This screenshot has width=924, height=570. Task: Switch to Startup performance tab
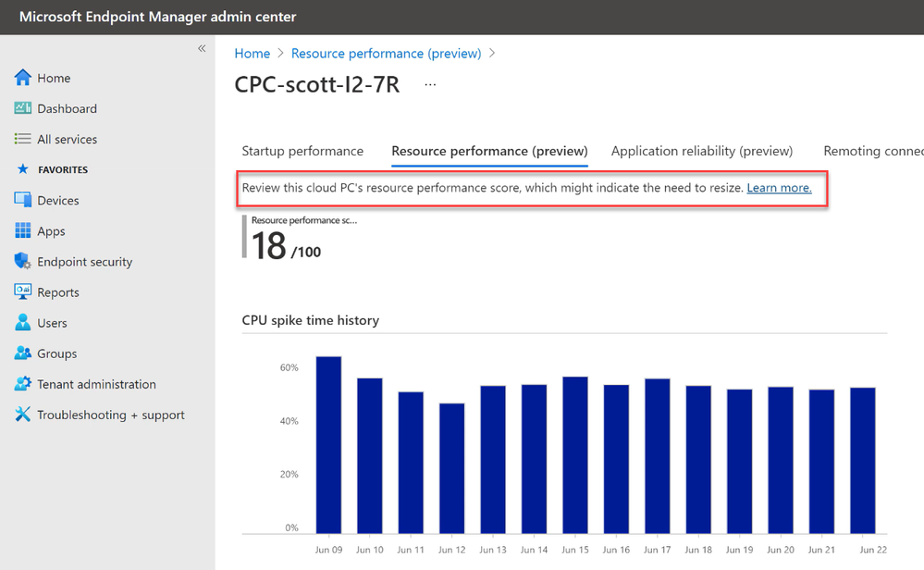point(302,151)
